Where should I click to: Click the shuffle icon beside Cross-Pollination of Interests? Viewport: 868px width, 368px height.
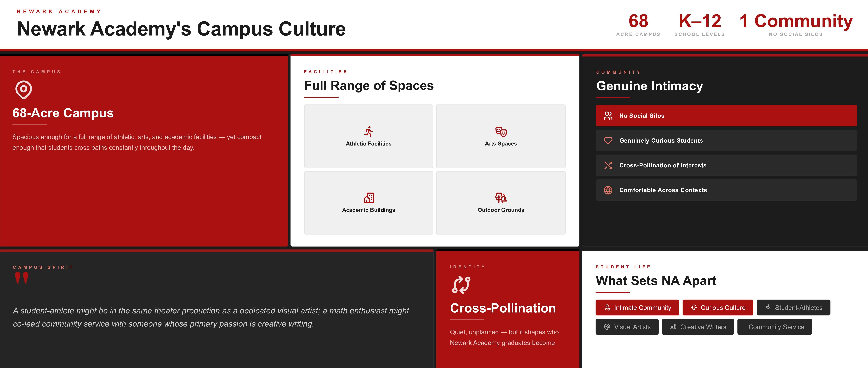point(608,165)
